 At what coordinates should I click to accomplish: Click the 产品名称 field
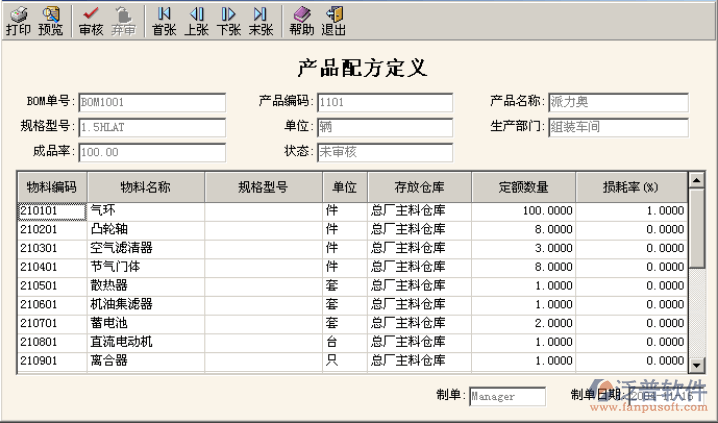618,102
